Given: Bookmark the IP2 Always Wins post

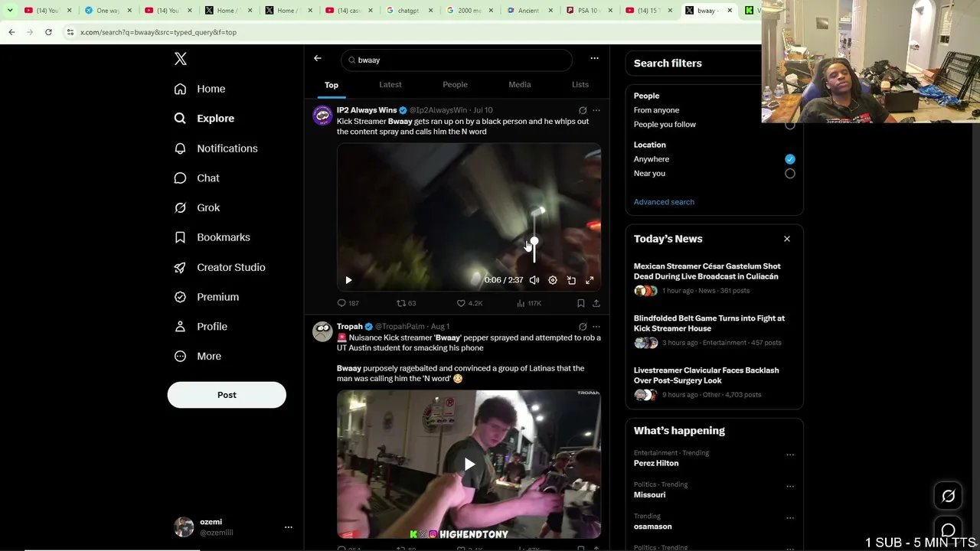Looking at the screenshot, I should pyautogui.click(x=581, y=303).
